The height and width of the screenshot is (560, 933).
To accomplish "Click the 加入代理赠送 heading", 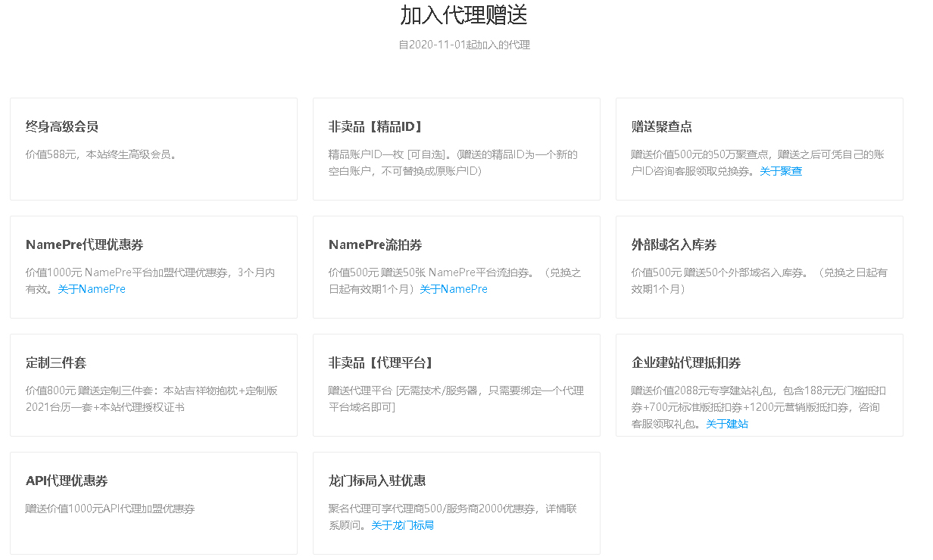I will (463, 14).
